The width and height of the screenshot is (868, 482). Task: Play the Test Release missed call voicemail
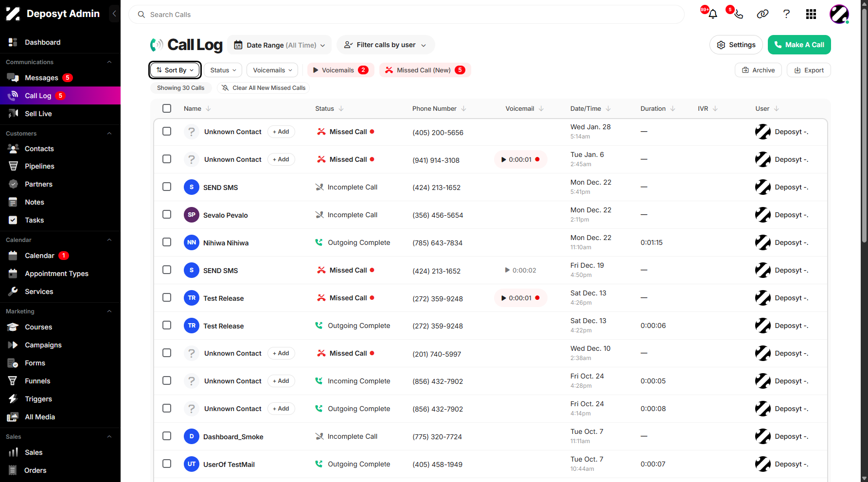[x=520, y=298]
